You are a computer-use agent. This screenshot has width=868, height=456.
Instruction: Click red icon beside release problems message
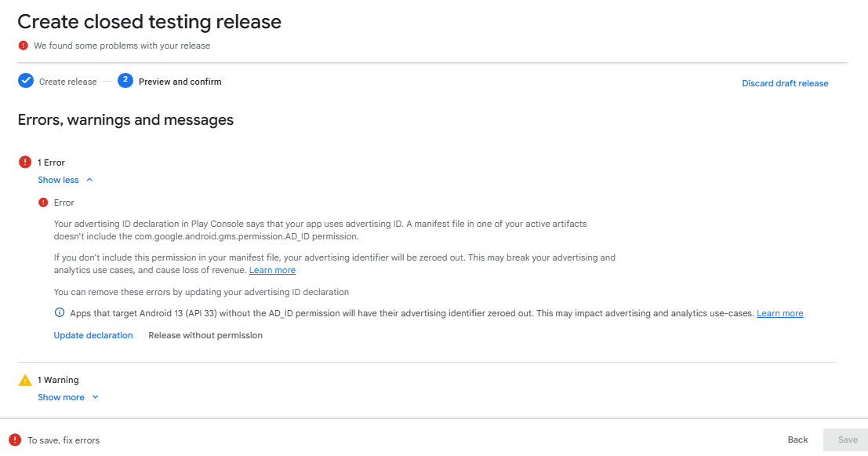click(x=24, y=46)
